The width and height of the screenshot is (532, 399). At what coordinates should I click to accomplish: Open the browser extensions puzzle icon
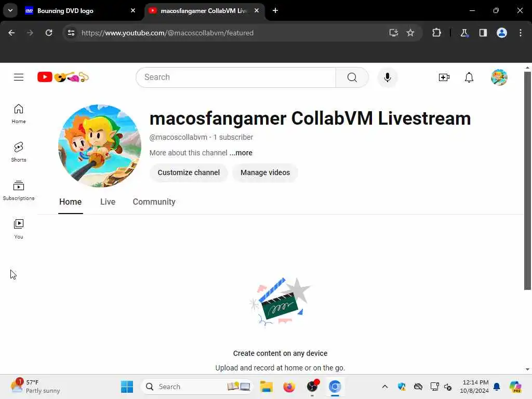pos(436,33)
